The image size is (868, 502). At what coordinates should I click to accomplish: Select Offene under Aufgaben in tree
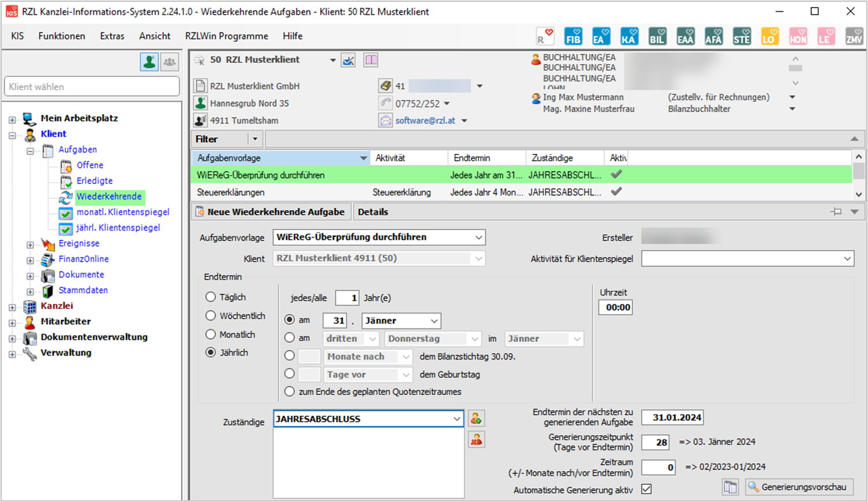90,165
